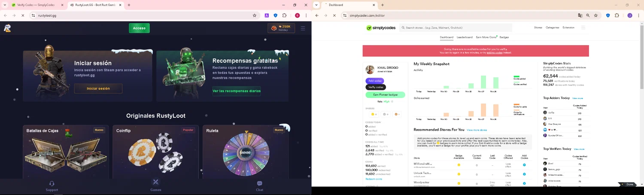Screen dimensions: 644x195
Task: Open the View more stores link
Action: [477, 130]
